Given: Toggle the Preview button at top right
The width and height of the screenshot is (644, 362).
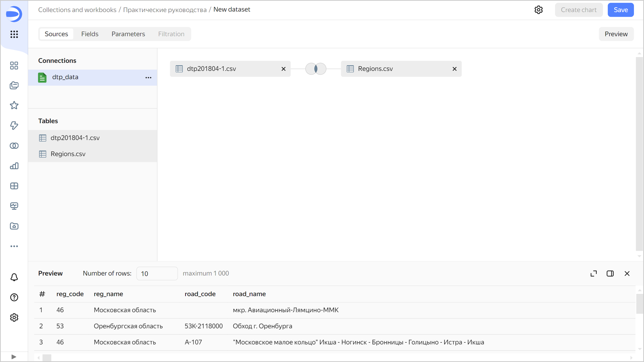Looking at the screenshot, I should pos(616,34).
